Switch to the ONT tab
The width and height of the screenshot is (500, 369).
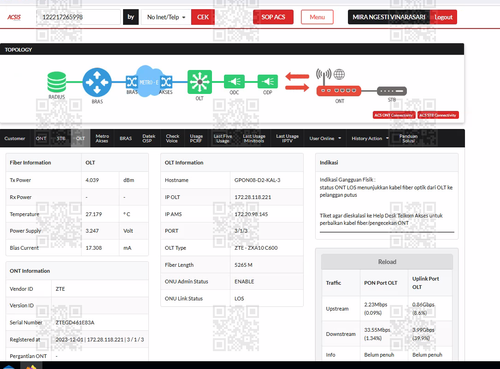41,138
